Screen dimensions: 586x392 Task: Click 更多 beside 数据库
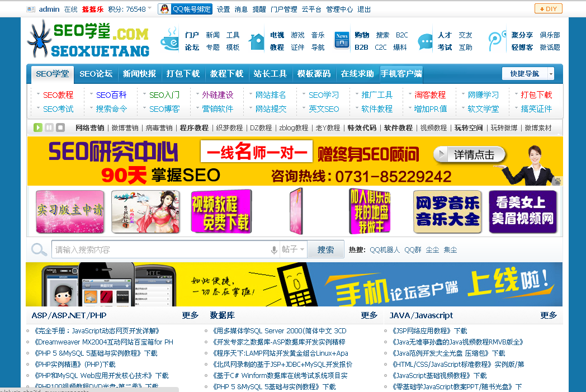click(369, 315)
